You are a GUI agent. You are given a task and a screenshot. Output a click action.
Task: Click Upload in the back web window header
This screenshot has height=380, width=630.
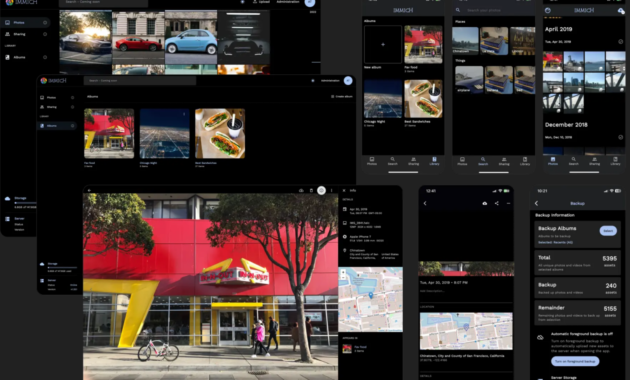261,2
